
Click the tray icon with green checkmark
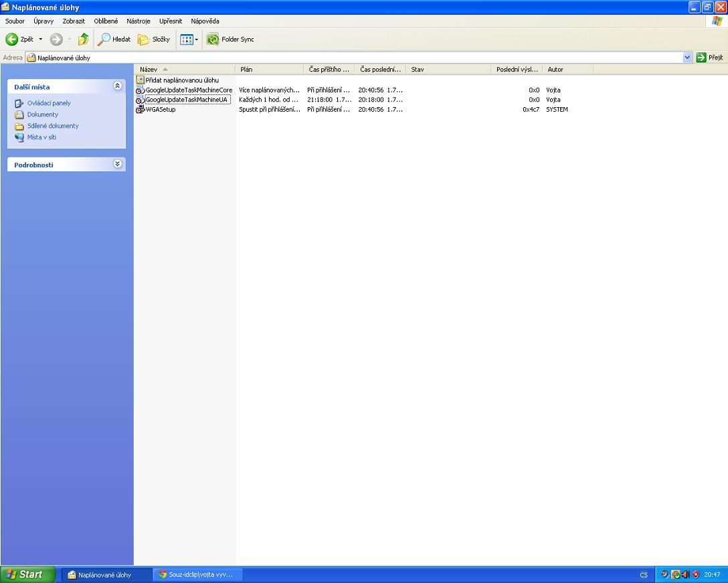coord(676,575)
